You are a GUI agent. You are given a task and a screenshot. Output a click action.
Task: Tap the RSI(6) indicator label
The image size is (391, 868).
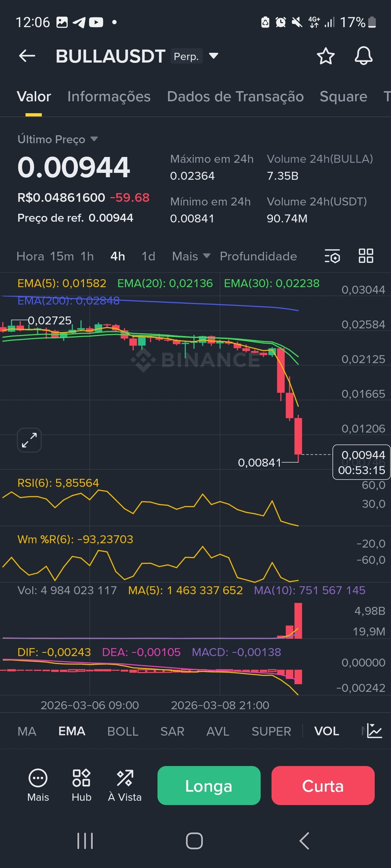pyautogui.click(x=58, y=483)
